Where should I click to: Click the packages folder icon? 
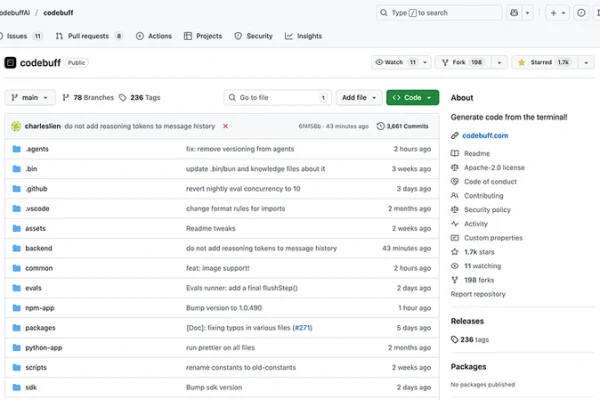click(x=16, y=328)
